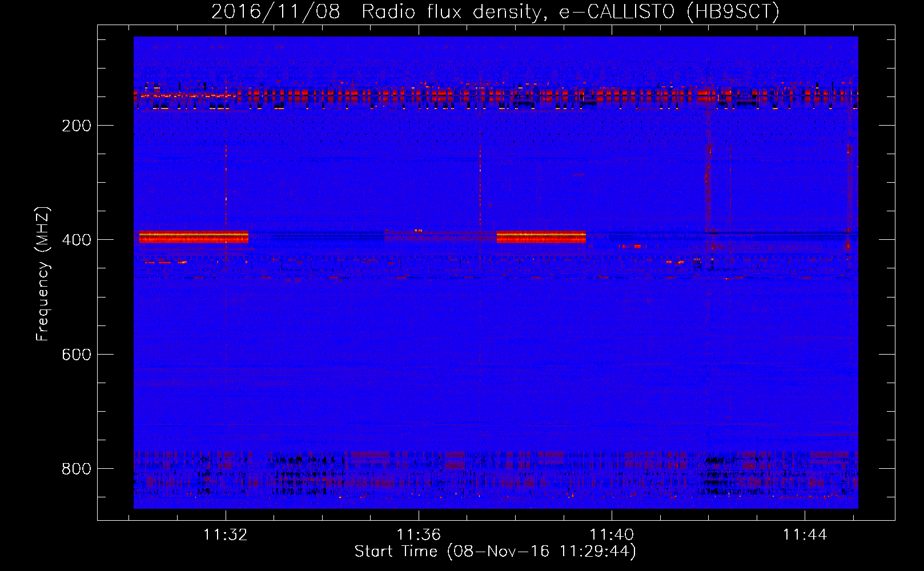Click the 11:40 time tick label
Viewport: 924px width, 571px height.
pos(612,535)
